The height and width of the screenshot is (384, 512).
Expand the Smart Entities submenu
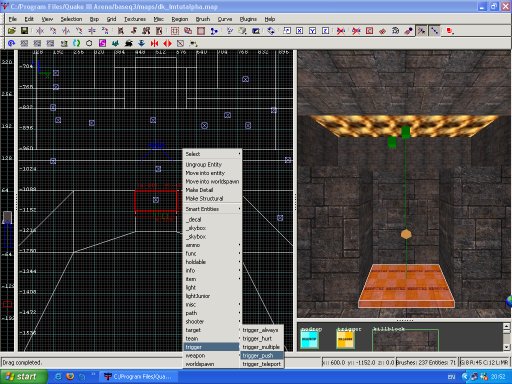click(x=213, y=209)
